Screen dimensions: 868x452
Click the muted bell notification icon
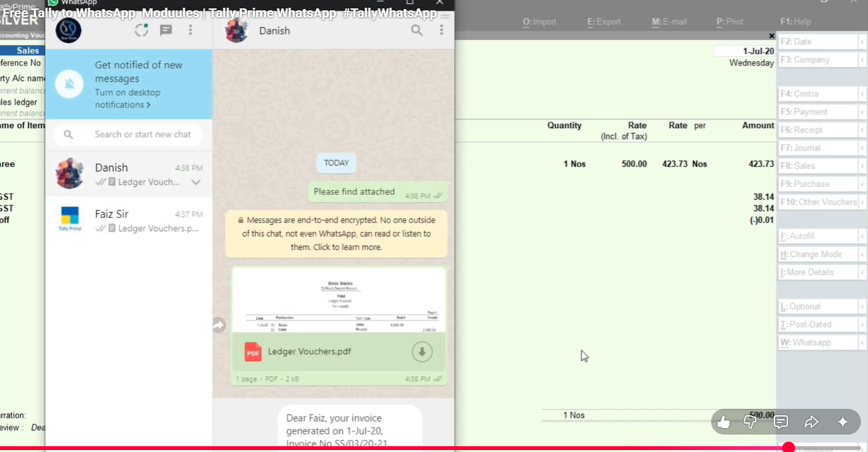tap(70, 84)
